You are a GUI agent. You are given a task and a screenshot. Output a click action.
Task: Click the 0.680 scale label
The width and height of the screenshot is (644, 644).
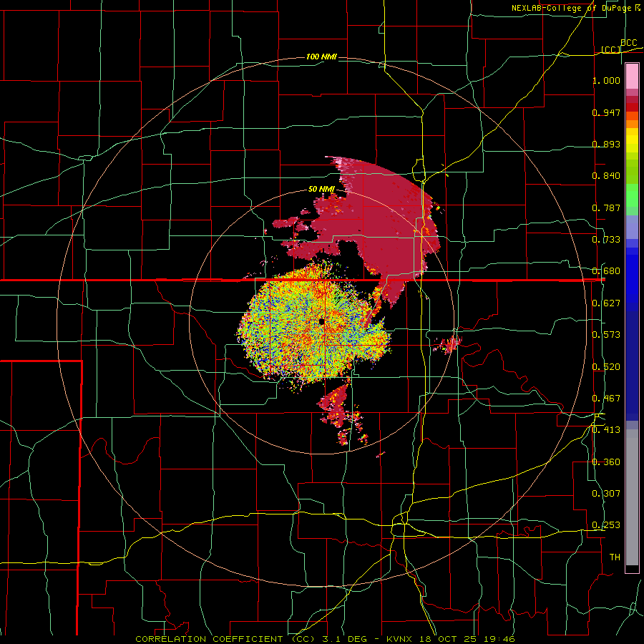pos(606,271)
